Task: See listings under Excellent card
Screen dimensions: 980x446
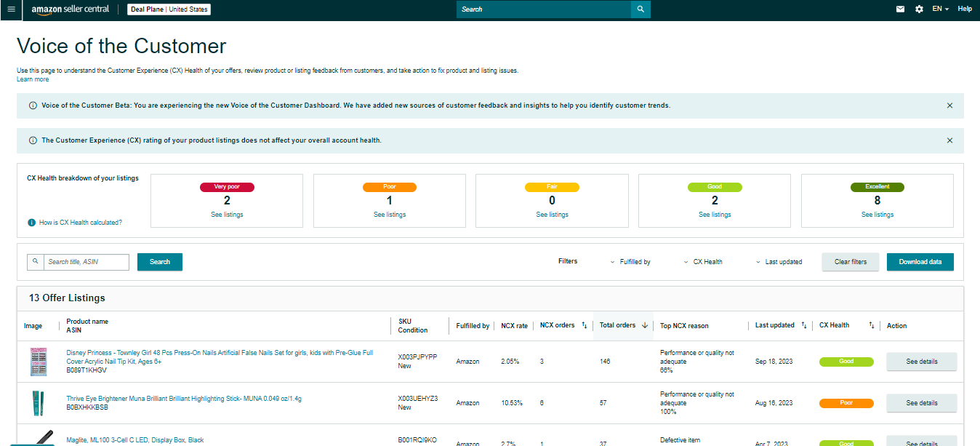Action: (877, 215)
